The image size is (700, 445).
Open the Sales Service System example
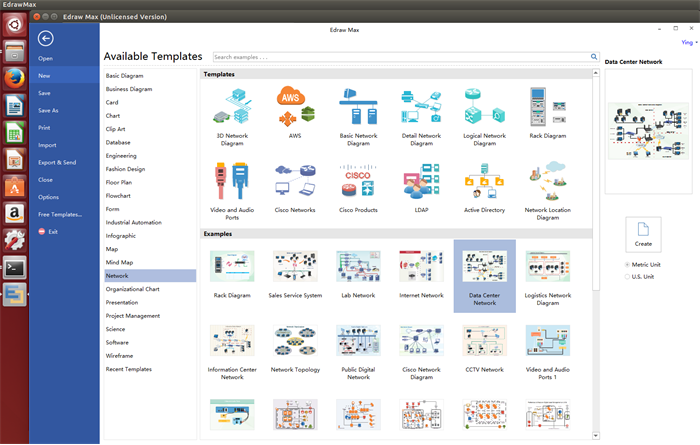pos(295,266)
